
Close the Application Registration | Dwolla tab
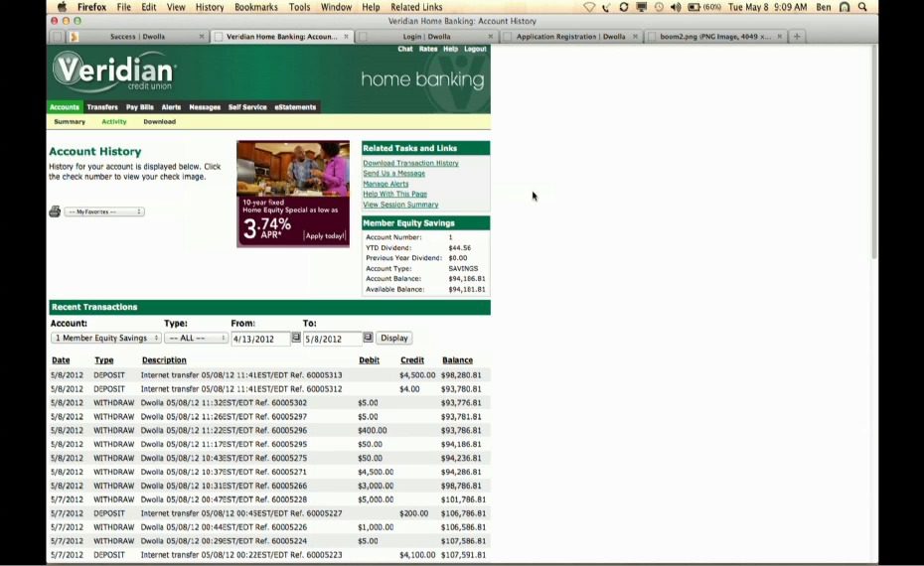(635, 37)
